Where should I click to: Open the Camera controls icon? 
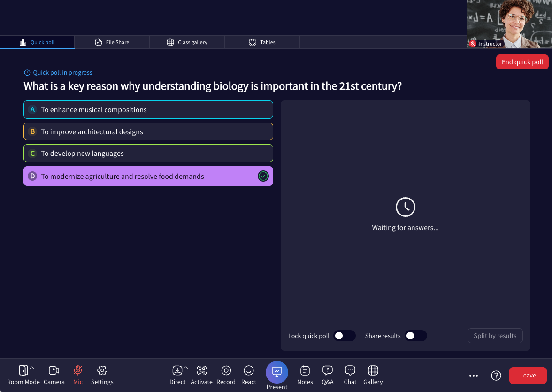pyautogui.click(x=54, y=371)
